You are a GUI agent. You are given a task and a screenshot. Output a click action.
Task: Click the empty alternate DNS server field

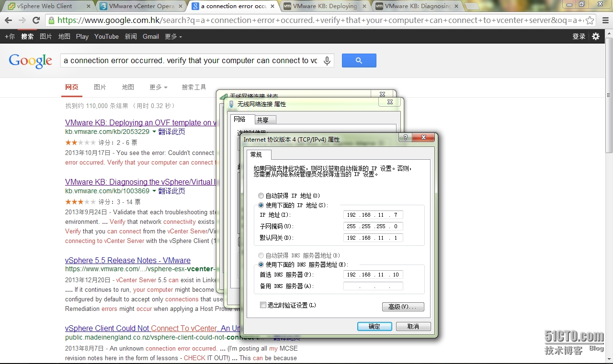(x=373, y=286)
